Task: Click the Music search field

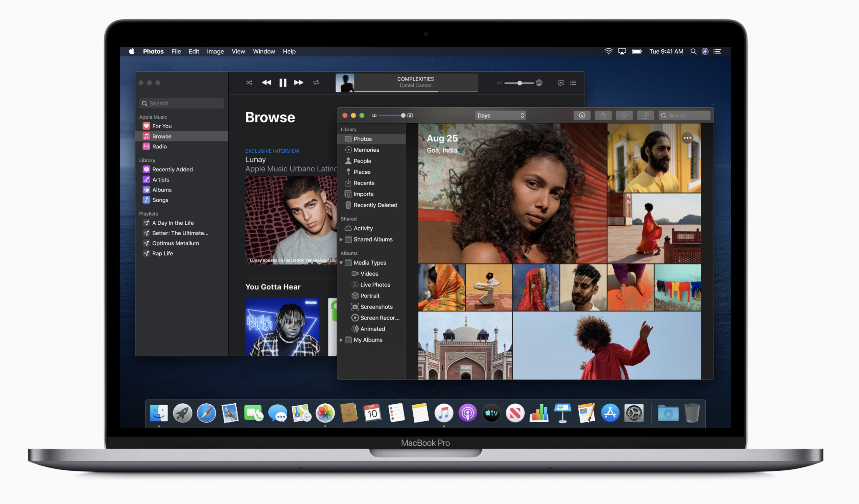Action: [x=181, y=103]
